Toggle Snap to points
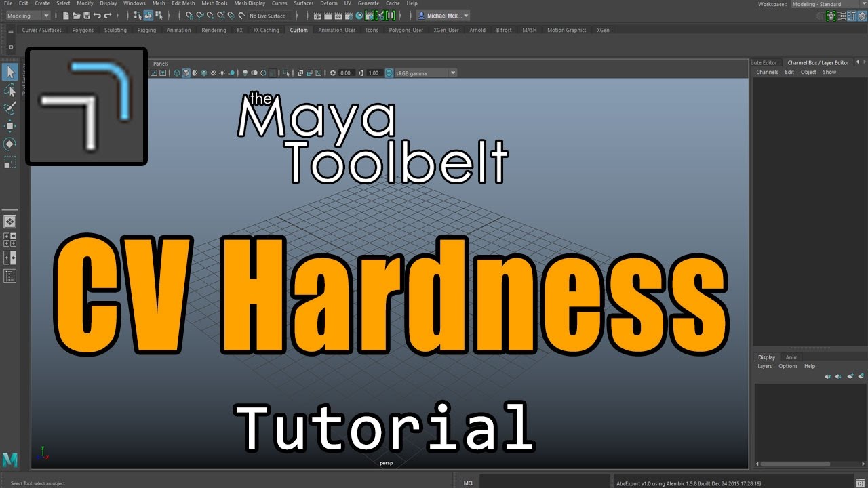Image resolution: width=868 pixels, height=488 pixels. pyautogui.click(x=210, y=16)
